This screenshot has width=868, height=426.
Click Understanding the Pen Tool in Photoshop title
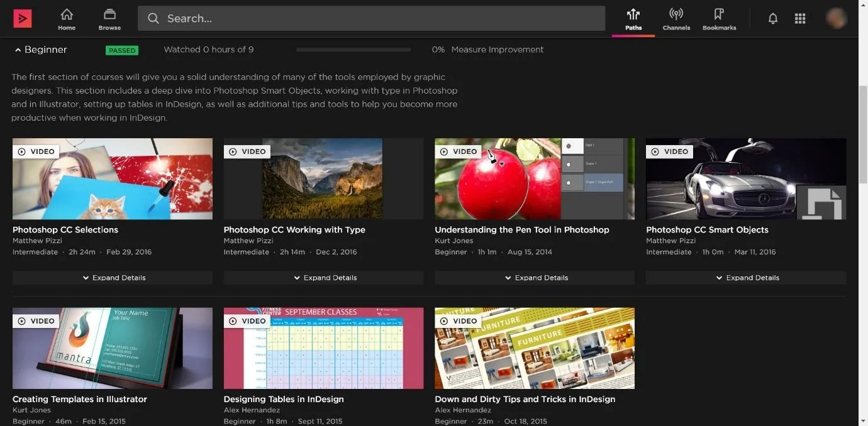(522, 230)
